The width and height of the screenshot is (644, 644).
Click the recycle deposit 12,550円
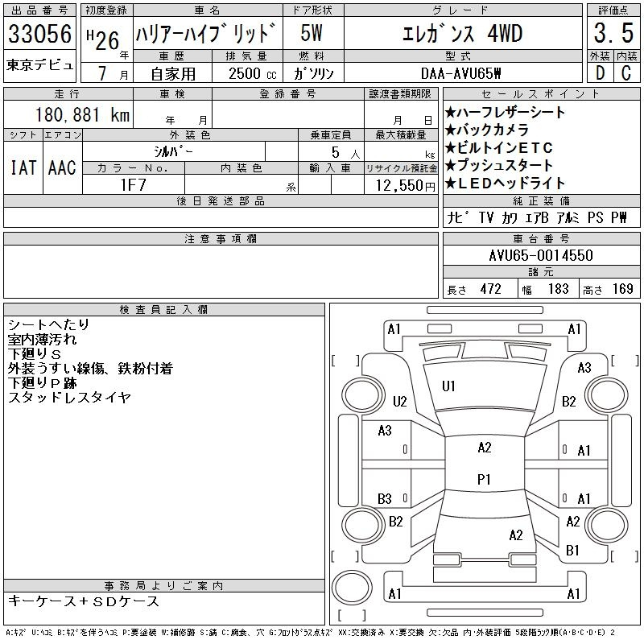(405, 186)
